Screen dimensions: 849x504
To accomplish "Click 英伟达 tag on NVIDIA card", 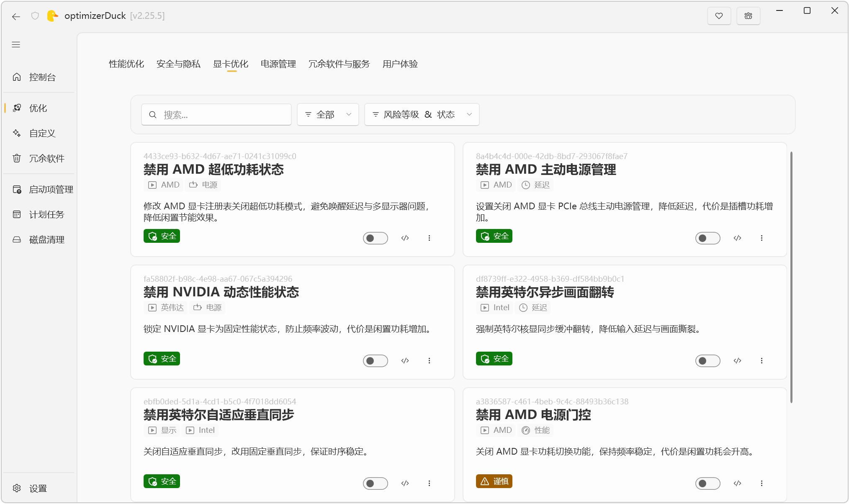I will tap(166, 308).
